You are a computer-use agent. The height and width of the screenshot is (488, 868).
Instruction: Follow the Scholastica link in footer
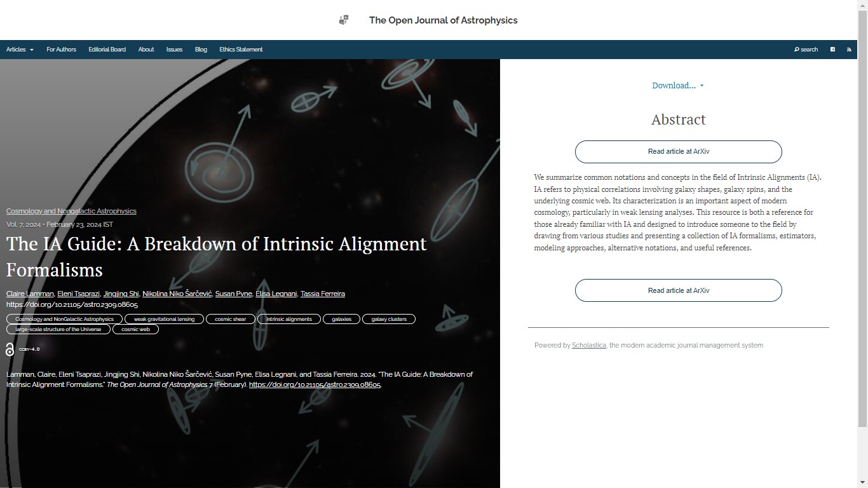(x=588, y=346)
